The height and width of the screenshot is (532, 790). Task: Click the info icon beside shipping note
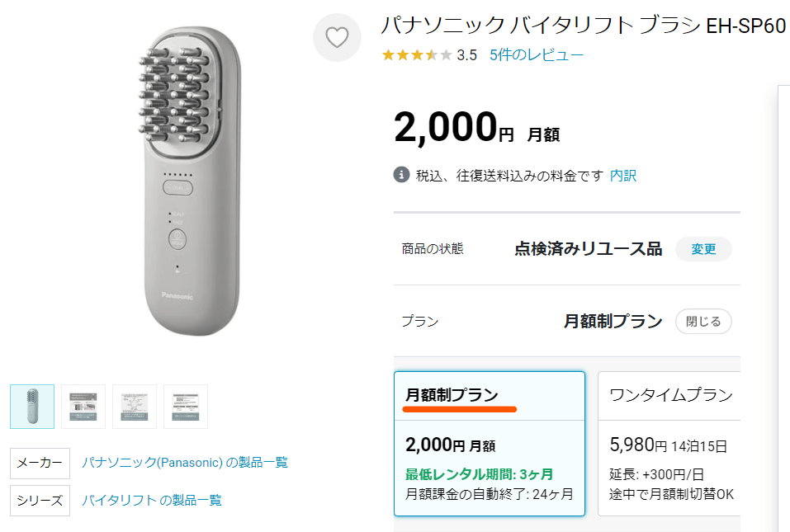click(401, 175)
